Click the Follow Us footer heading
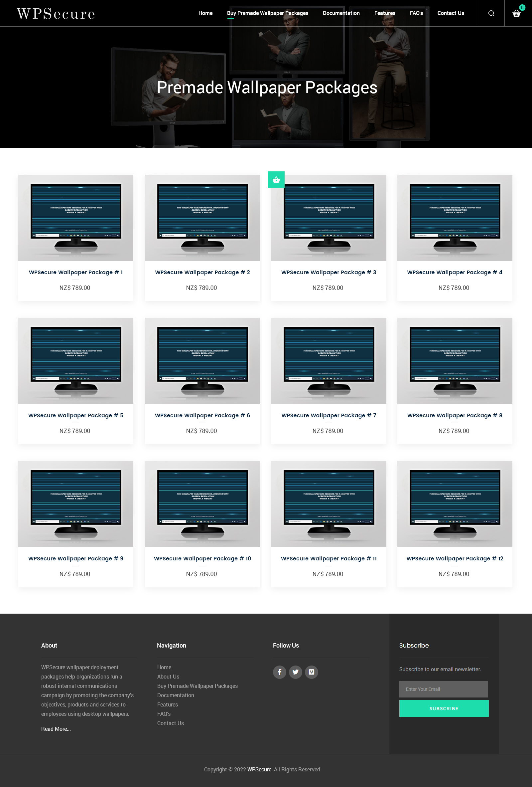The width and height of the screenshot is (532, 787). (x=286, y=646)
